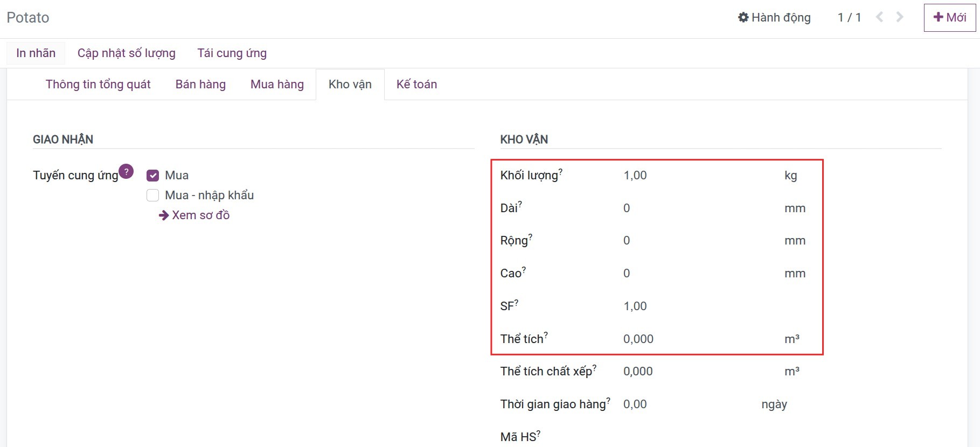
Task: Uncheck the Mua route checkbox
Action: coord(153,176)
